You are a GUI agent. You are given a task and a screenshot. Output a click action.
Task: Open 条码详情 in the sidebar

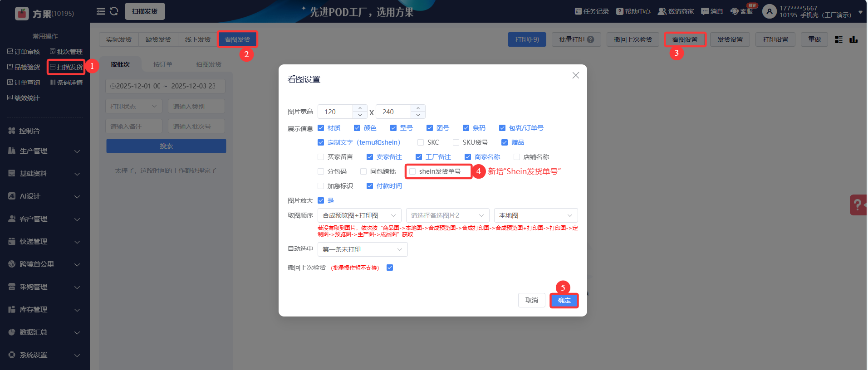(66, 83)
